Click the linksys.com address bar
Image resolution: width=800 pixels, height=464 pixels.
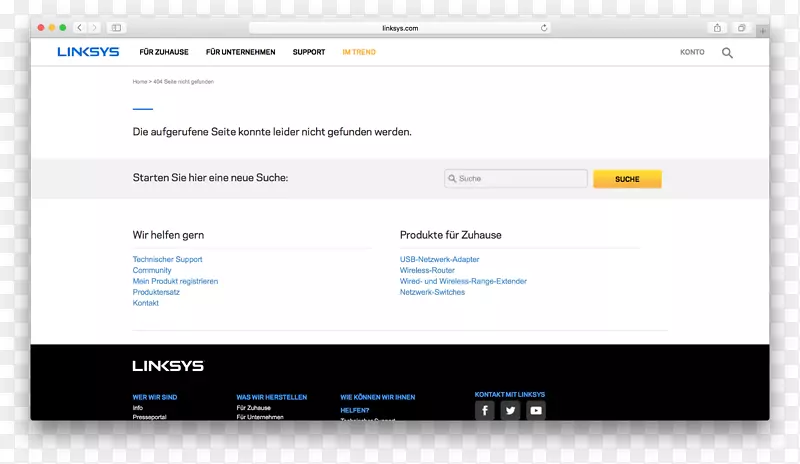[x=399, y=28]
